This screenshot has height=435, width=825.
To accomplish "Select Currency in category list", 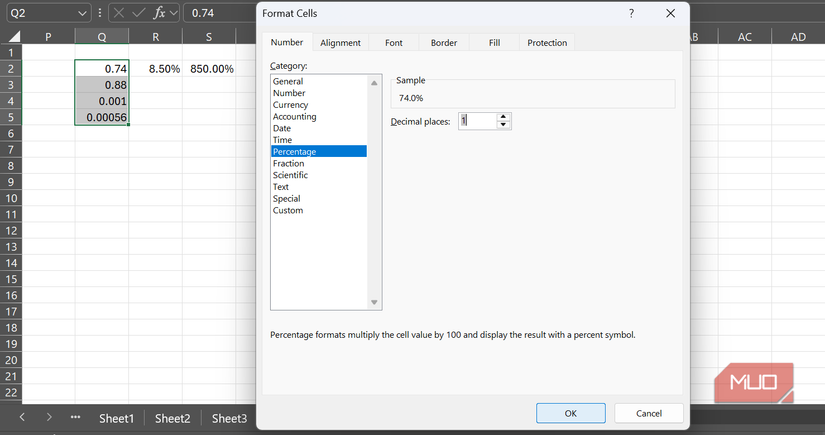I will (290, 105).
